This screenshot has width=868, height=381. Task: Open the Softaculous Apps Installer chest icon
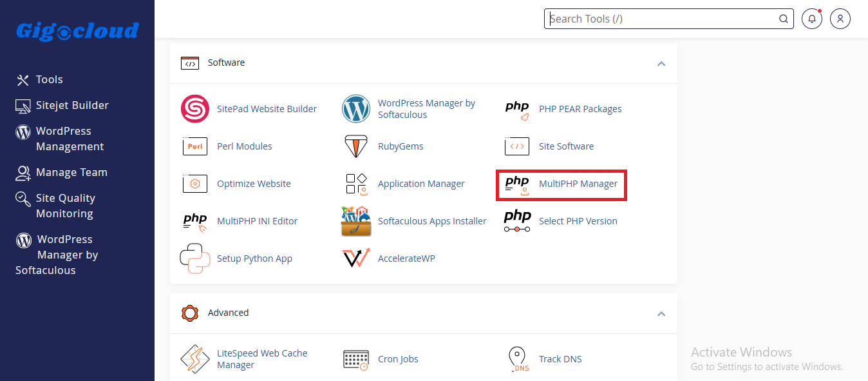[x=356, y=221]
